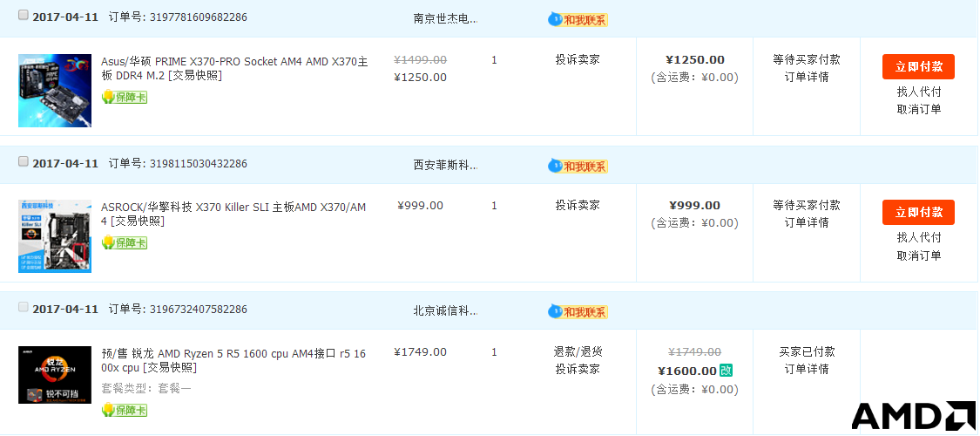This screenshot has height=436, width=980.
Task: Pay now for the ¥999.00 ASROCK order
Action: pyautogui.click(x=919, y=212)
